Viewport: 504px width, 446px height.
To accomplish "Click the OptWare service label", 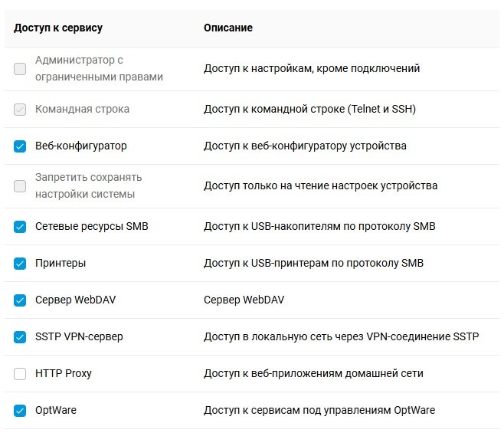I will pyautogui.click(x=56, y=410).
